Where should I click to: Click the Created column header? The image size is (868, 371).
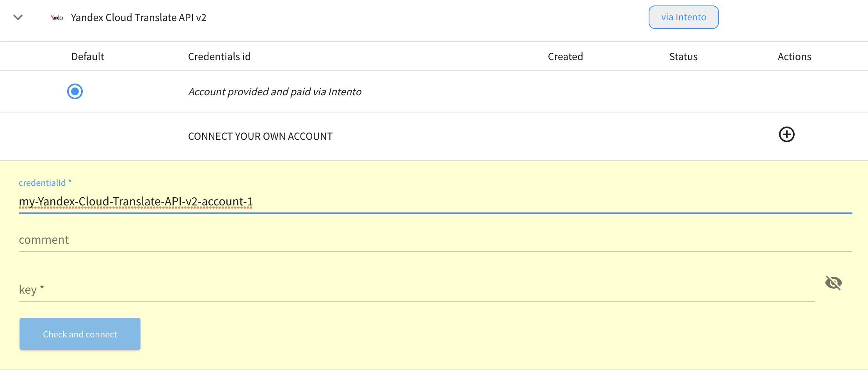[x=566, y=57]
